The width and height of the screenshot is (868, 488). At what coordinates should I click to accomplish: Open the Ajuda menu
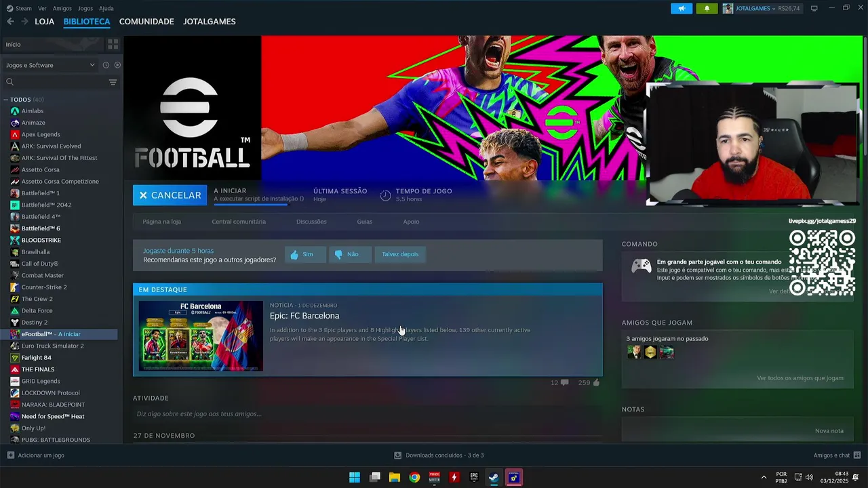[x=106, y=8]
